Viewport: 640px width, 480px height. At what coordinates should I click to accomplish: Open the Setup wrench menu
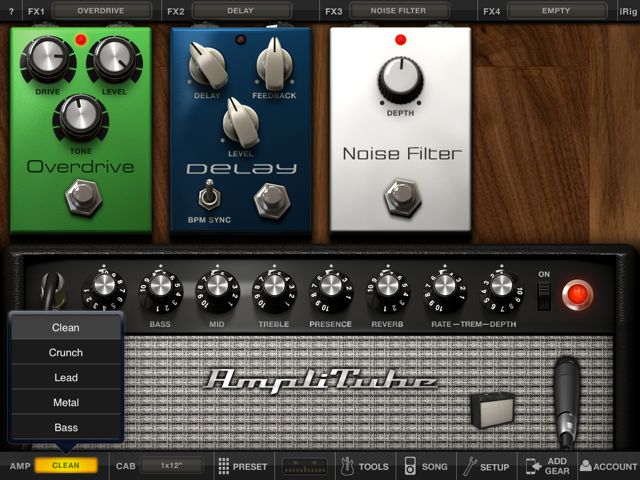(486, 466)
